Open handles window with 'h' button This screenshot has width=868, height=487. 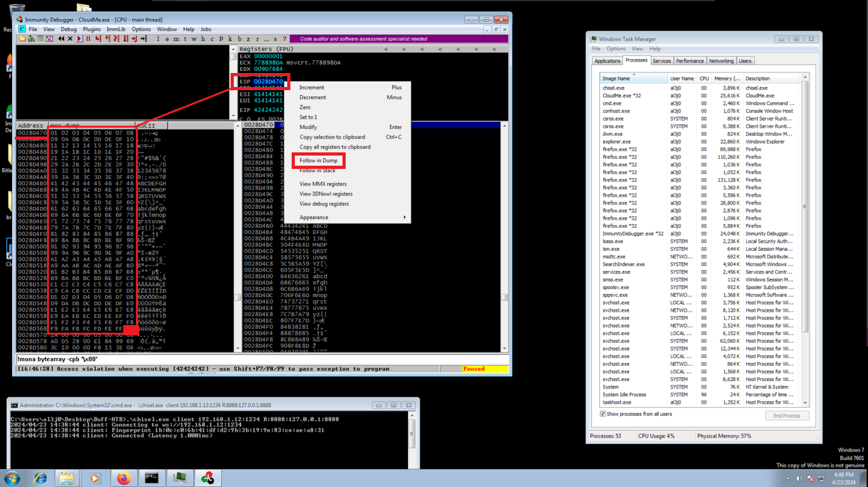pos(203,39)
